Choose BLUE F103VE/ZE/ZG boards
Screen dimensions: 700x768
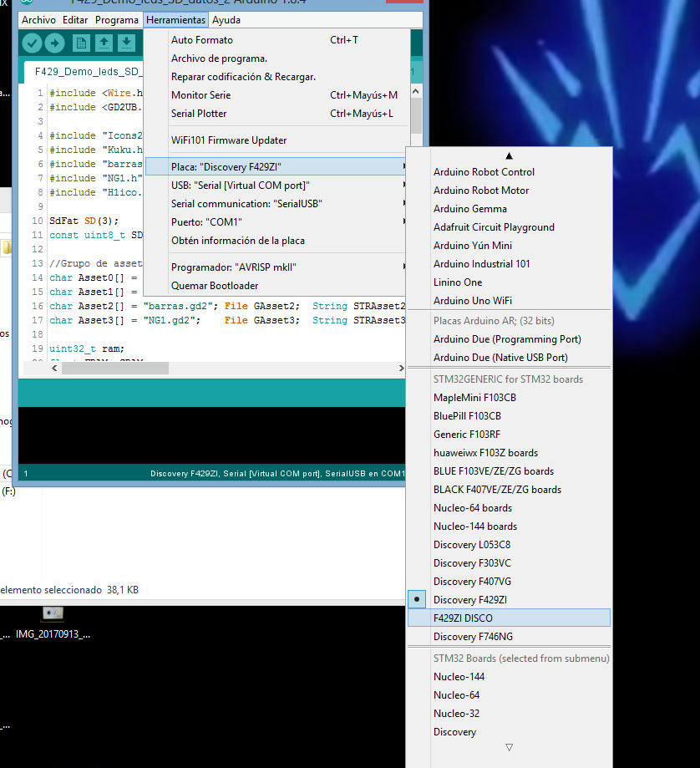tap(509, 470)
